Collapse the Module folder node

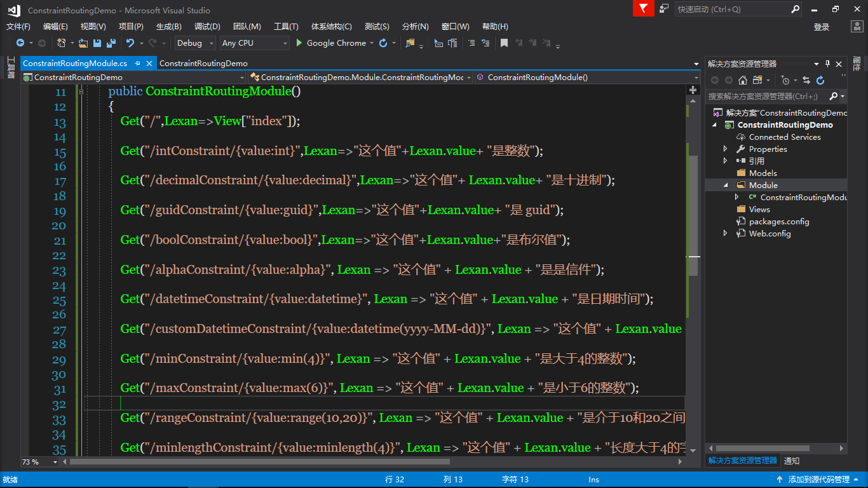coord(726,185)
